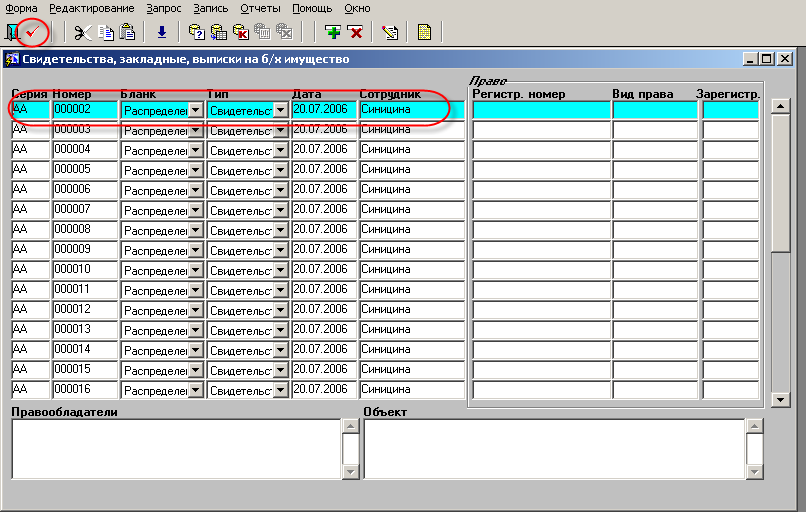This screenshot has width=806, height=512.
Task: Click scroll down arrow in Объект box
Action: pos(755,471)
